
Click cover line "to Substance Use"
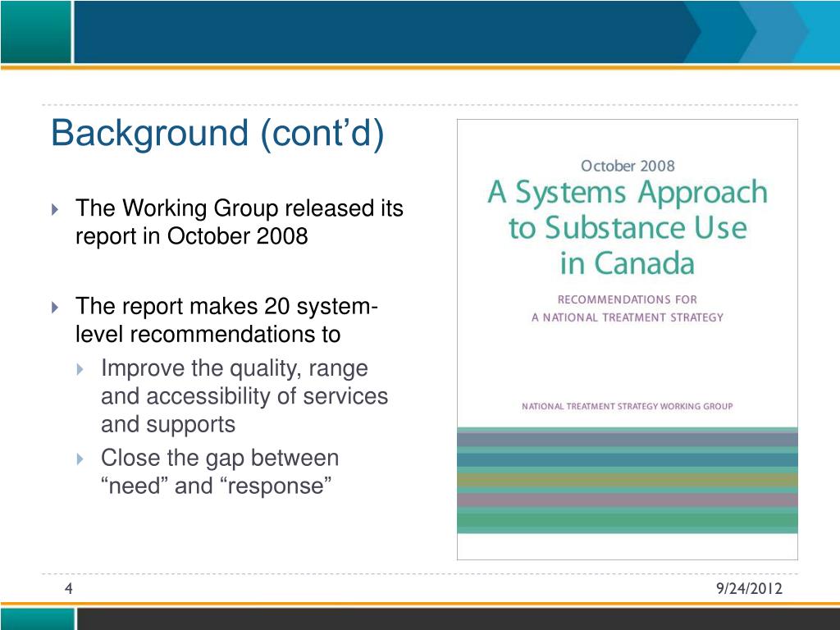click(x=628, y=228)
